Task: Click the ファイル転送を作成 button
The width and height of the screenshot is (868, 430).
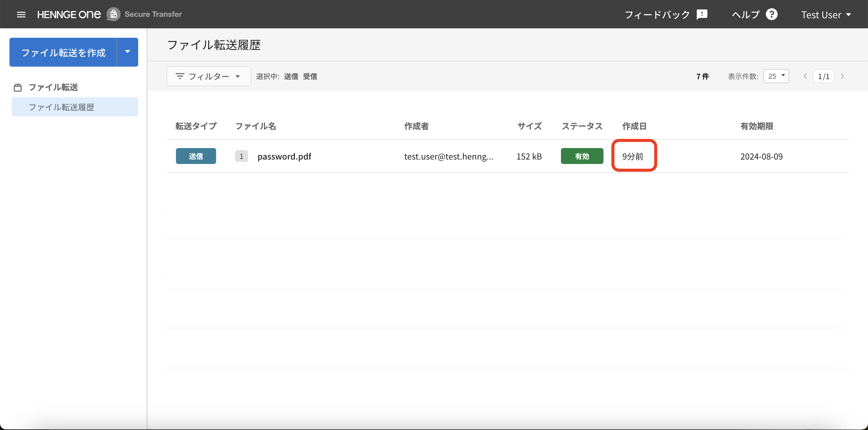Action: pos(63,52)
